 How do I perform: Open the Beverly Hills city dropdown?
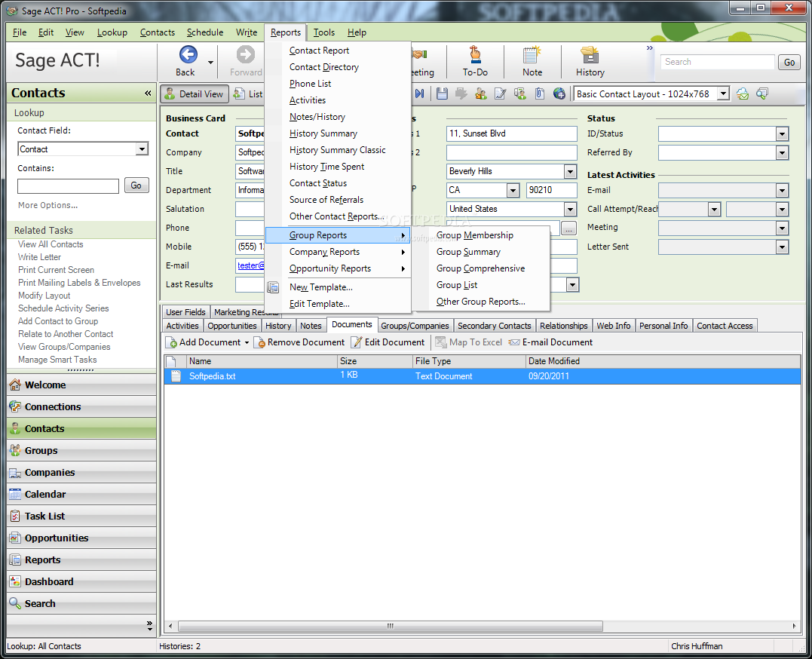point(570,171)
